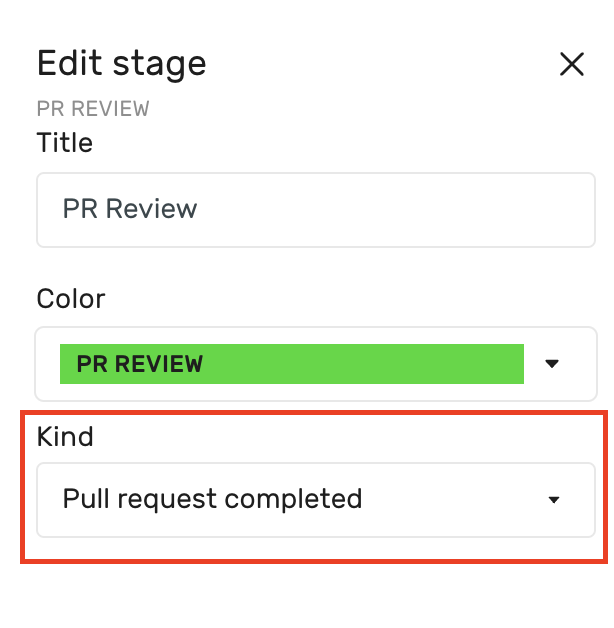This screenshot has height=628, width=614.
Task: Click the word "Pull" in Kind selector
Action: 82,499
